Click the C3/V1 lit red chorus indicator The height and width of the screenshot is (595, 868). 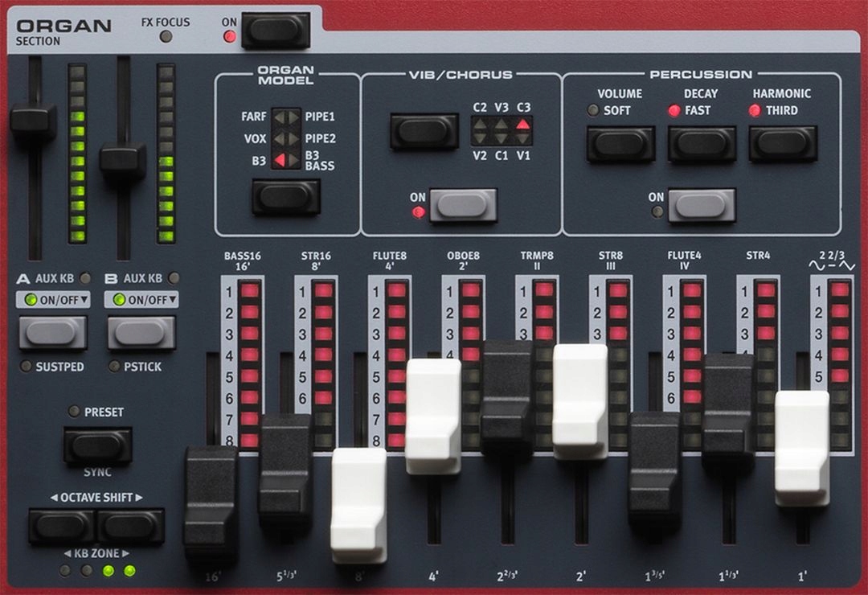coord(523,125)
